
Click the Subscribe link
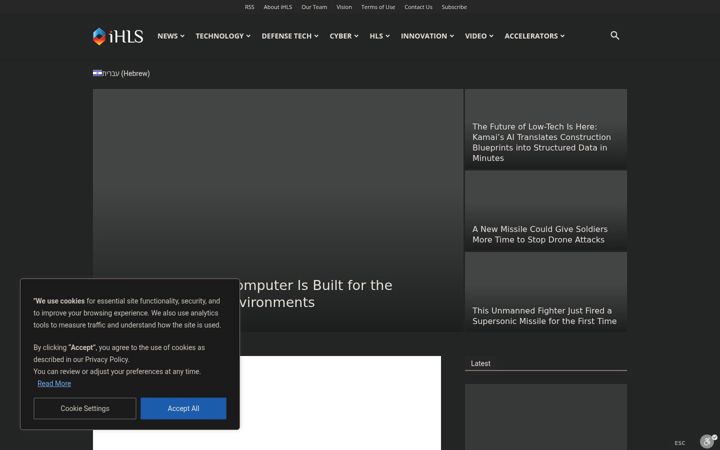pos(454,7)
